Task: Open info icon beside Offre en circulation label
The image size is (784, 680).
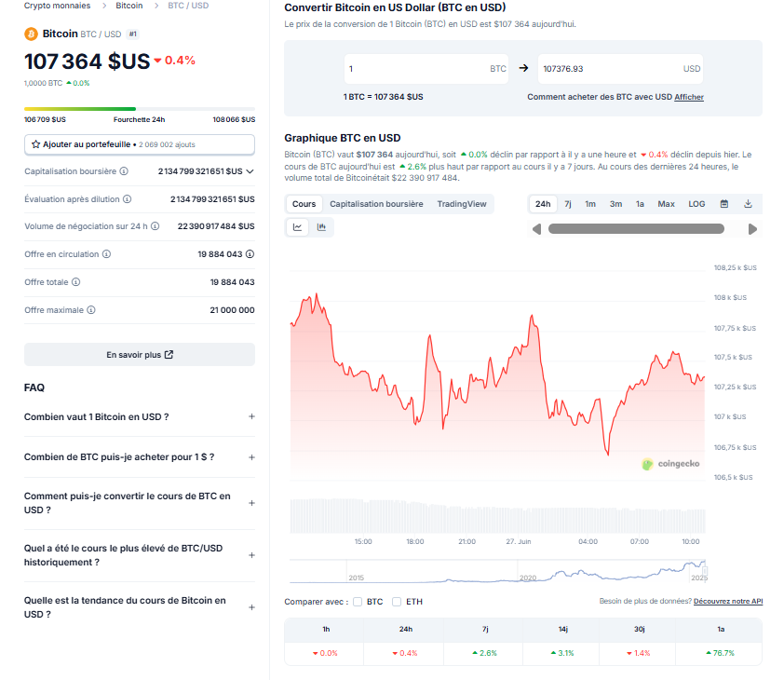Action: coord(106,254)
